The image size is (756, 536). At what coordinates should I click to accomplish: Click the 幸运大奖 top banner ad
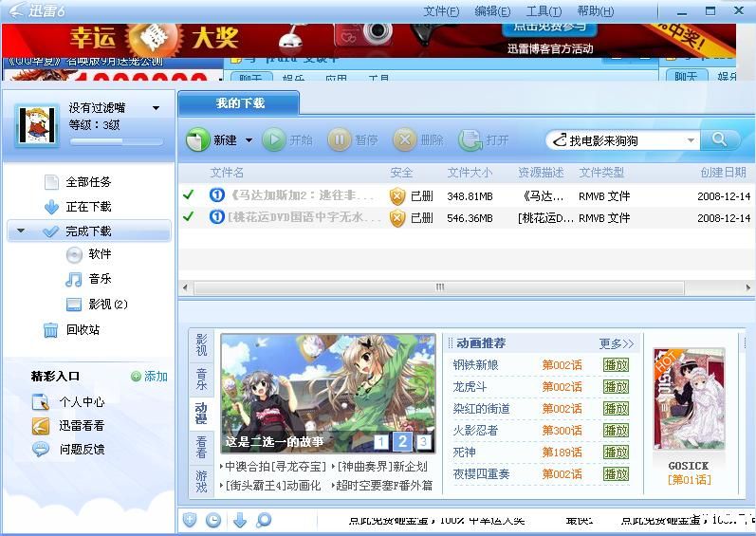click(369, 41)
